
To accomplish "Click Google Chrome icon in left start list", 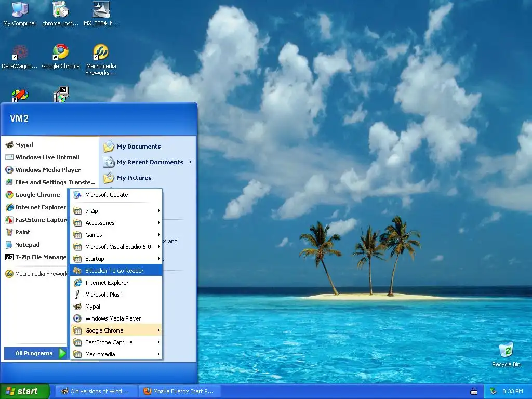I will coord(9,195).
